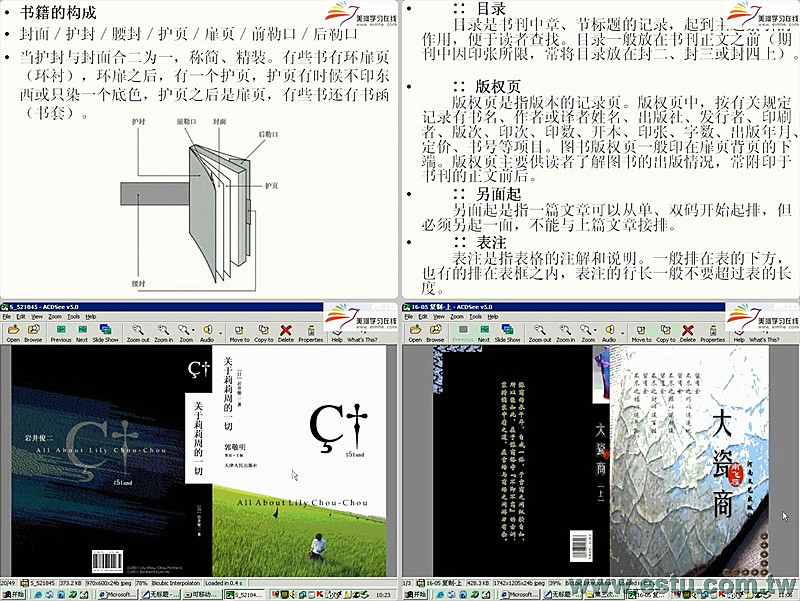This screenshot has width=800, height=601.
Task: Open Properties in S_521845 window toolbar
Action: (311, 333)
